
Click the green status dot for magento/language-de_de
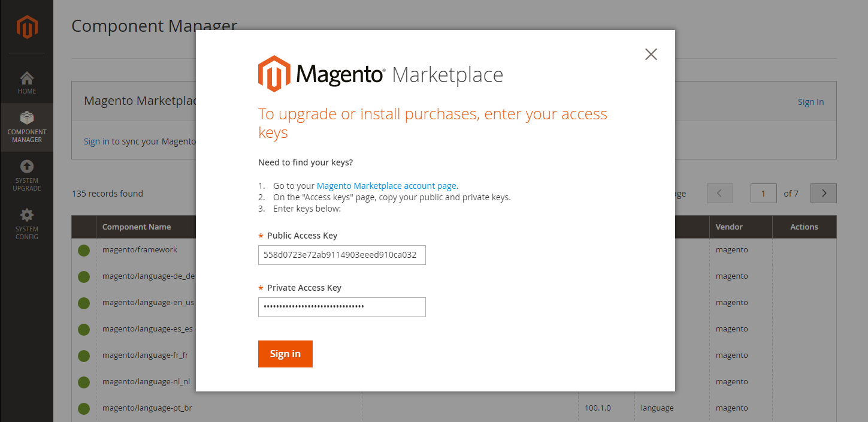pos(84,276)
